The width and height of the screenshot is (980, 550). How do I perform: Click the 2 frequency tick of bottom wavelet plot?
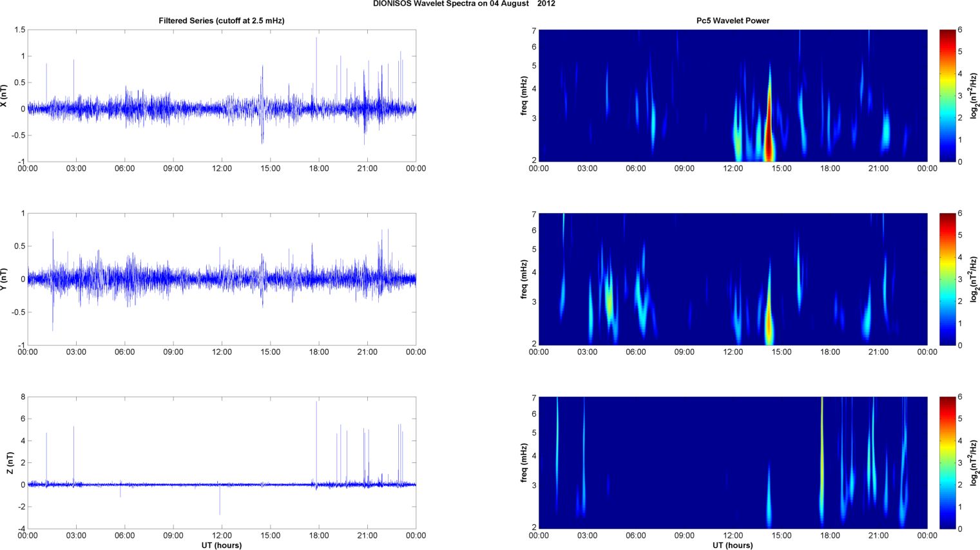click(534, 527)
